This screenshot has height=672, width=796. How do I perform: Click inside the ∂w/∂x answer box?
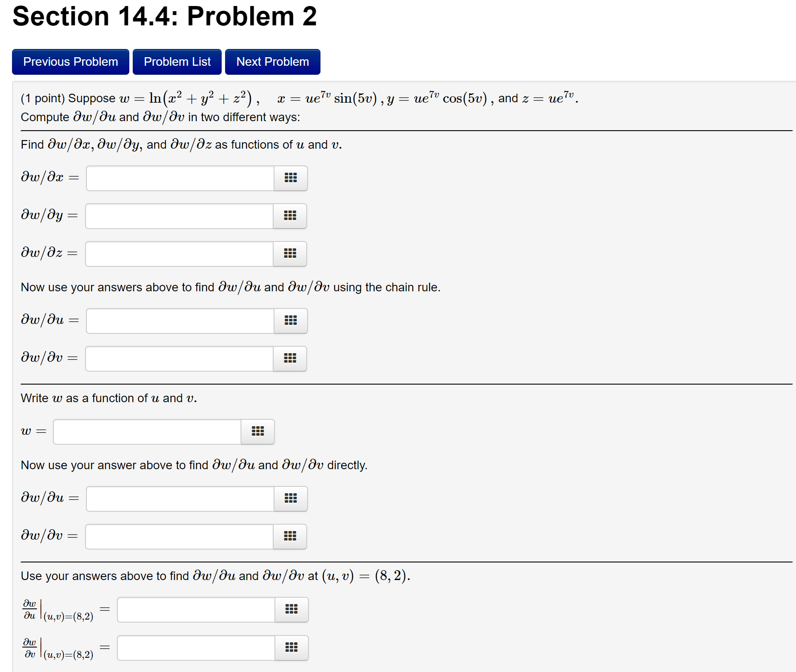(x=180, y=178)
